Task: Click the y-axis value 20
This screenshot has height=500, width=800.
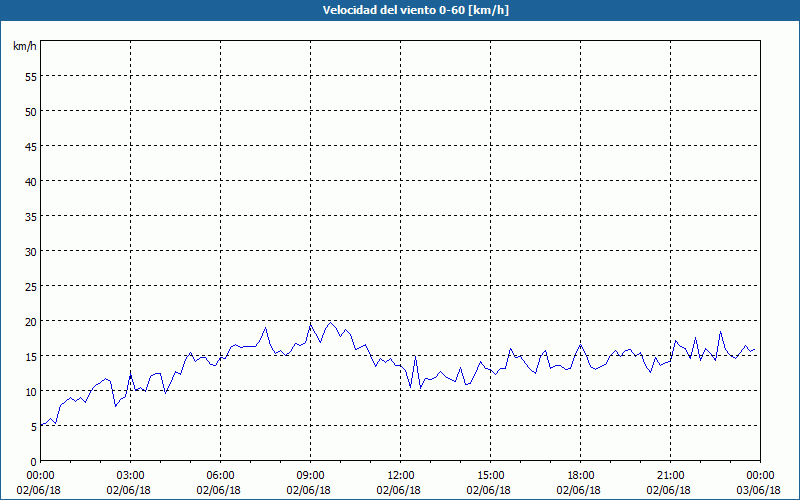Action: 31,321
